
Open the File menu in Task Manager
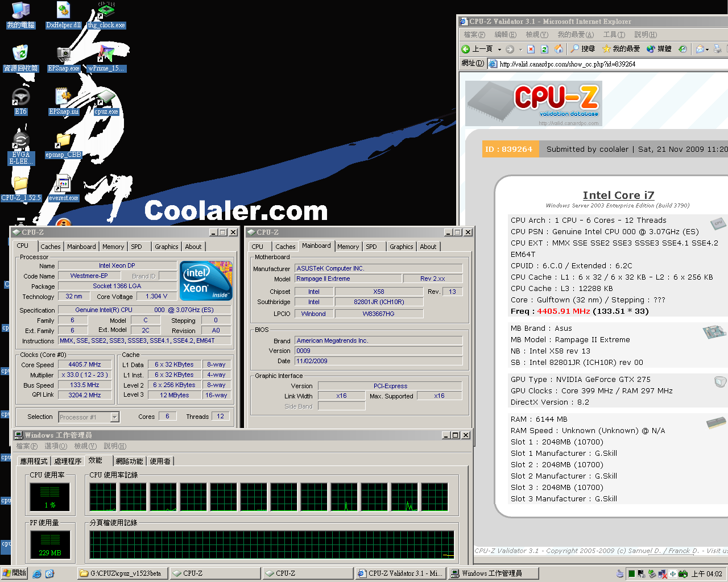27,446
